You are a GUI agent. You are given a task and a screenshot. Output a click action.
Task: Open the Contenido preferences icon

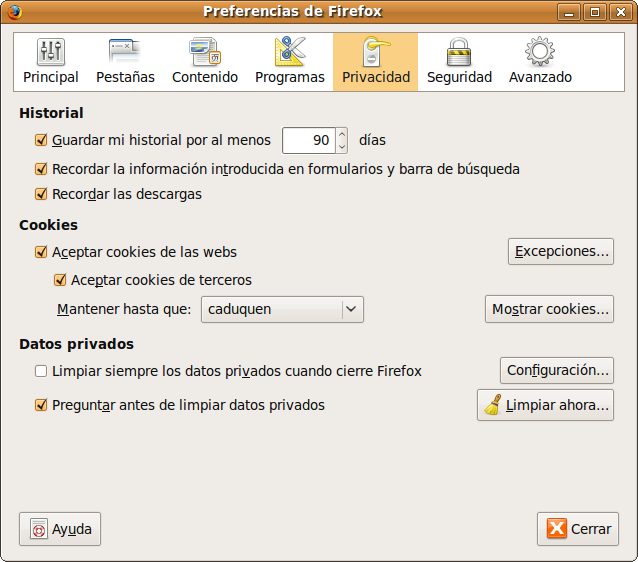click(205, 52)
